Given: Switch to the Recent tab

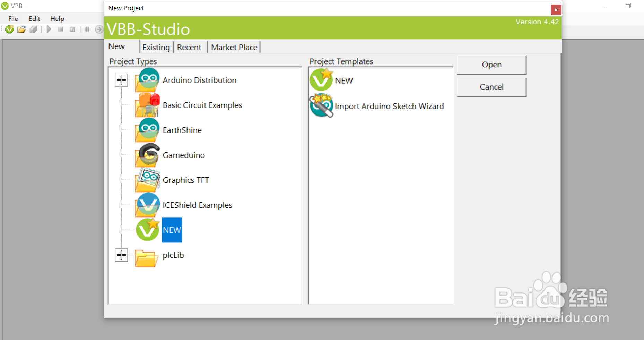Looking at the screenshot, I should (189, 47).
